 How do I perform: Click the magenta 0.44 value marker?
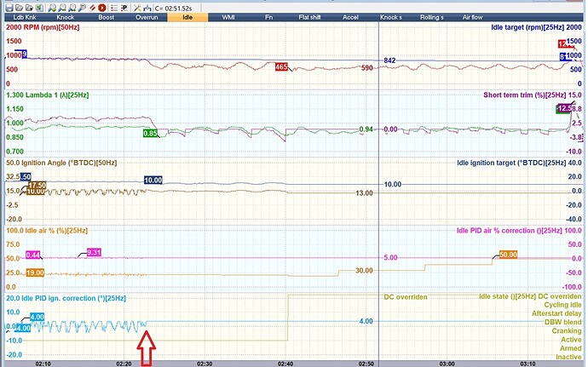[33, 255]
